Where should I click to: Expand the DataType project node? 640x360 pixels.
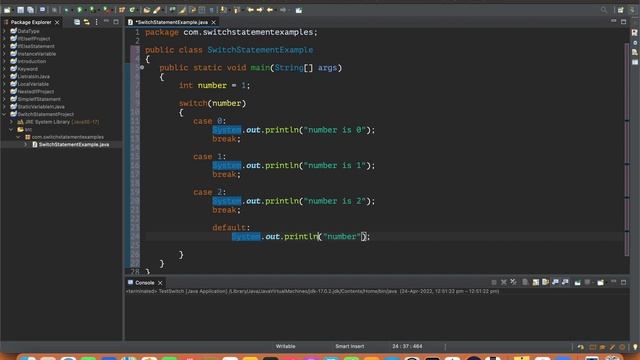click(4, 31)
